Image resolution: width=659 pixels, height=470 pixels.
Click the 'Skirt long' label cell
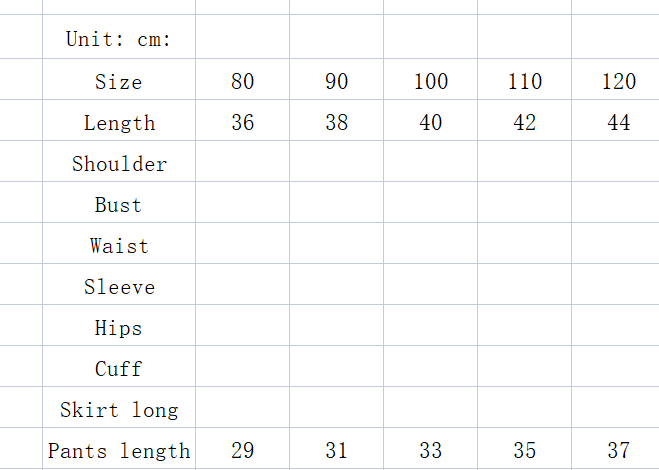point(118,409)
